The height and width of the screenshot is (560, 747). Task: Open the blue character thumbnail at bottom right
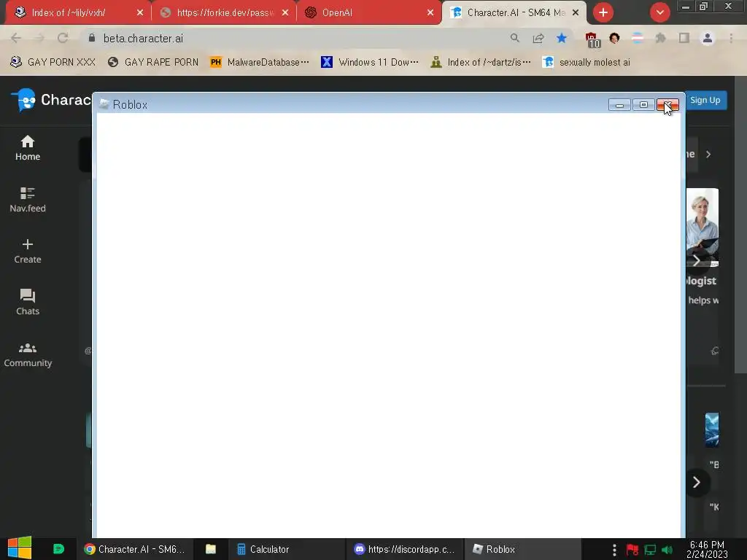coord(712,430)
